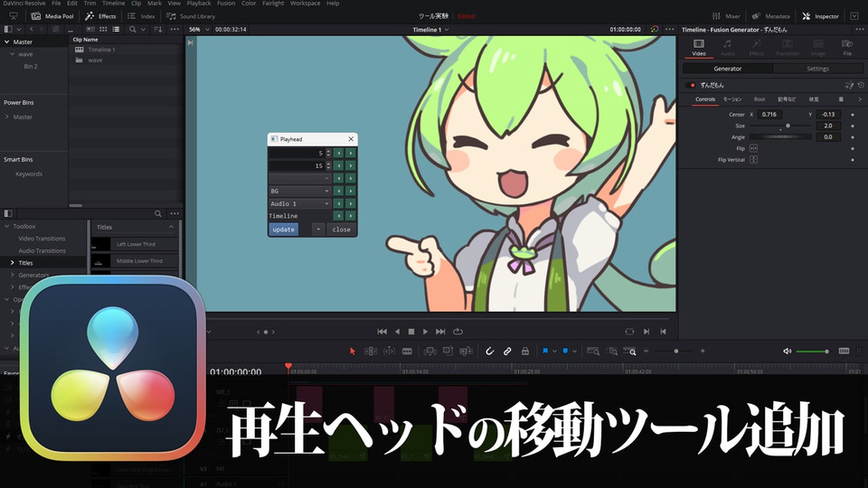
Task: Toggle Position Lock padlock
Action: tap(525, 351)
